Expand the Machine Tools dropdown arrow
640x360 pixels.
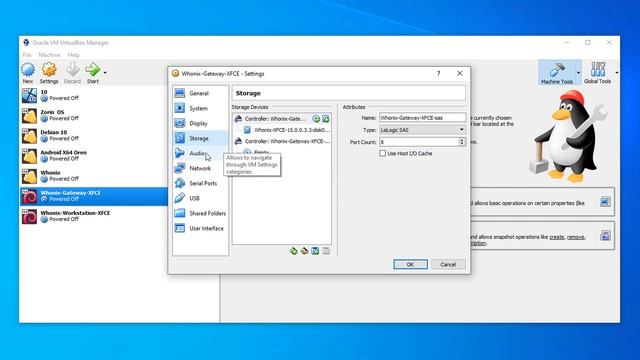(578, 73)
